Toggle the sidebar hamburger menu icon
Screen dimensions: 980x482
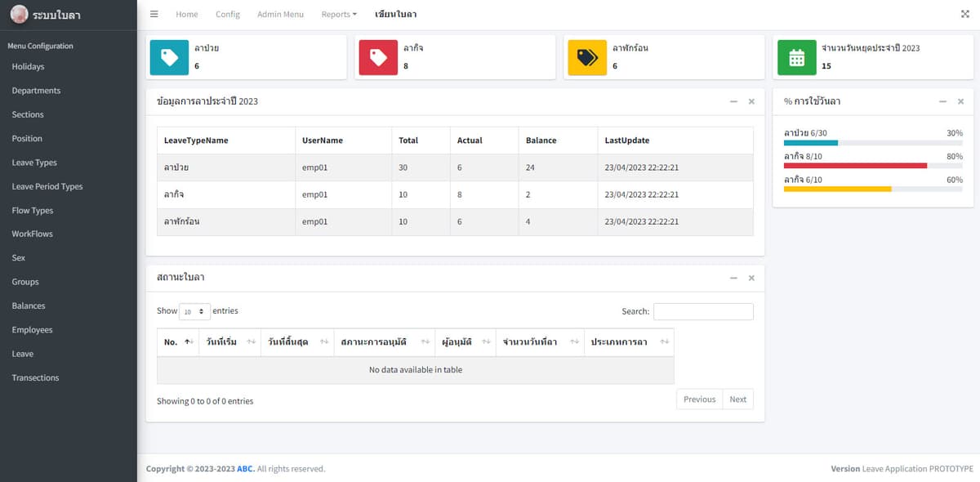[x=154, y=14]
